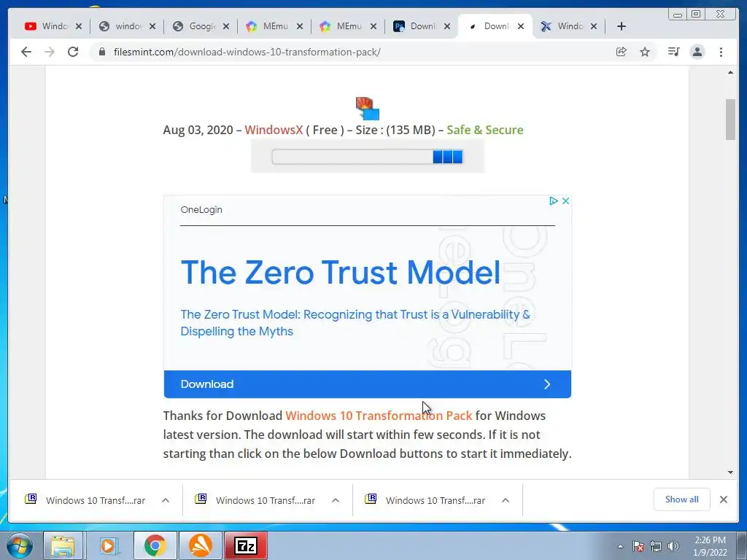Expand options for third rar download

click(x=506, y=500)
